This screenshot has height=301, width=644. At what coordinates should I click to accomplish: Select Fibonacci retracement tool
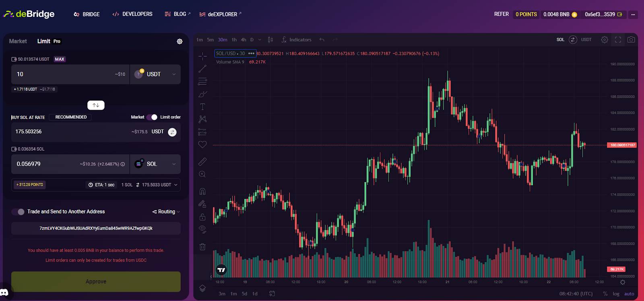tap(202, 82)
